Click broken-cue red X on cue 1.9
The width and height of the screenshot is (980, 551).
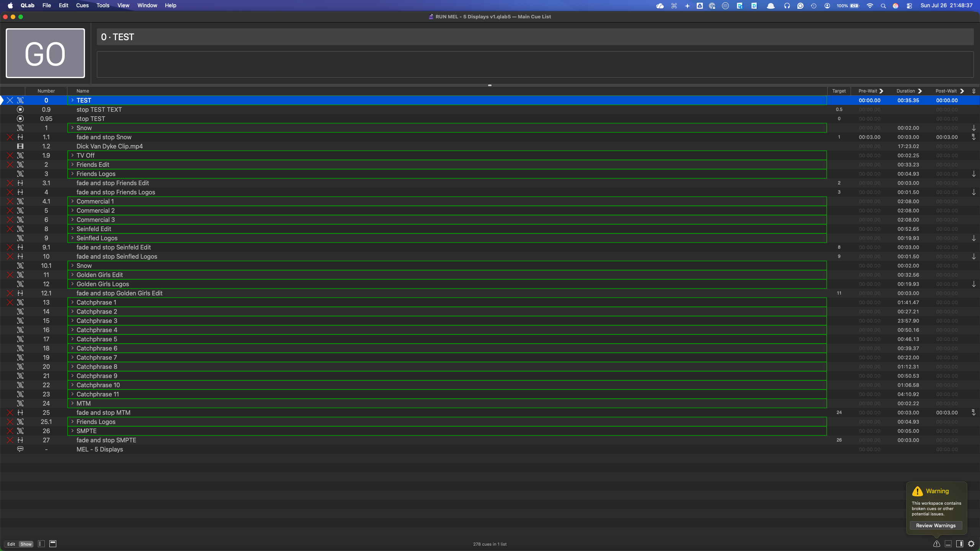10,155
